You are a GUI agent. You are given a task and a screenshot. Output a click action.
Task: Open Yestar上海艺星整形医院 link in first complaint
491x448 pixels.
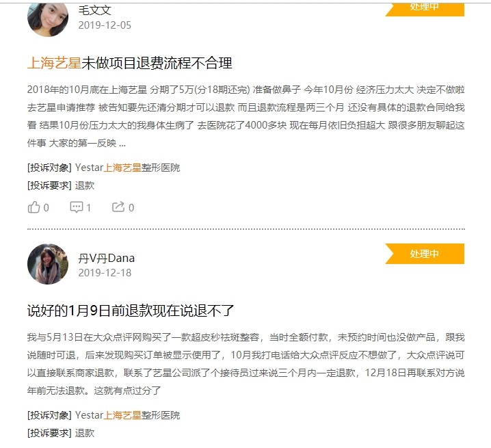pos(127,168)
